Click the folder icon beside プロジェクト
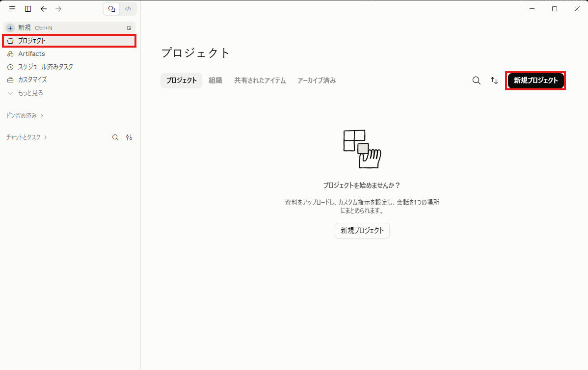Screen dimensions: 588x370 pos(10,41)
